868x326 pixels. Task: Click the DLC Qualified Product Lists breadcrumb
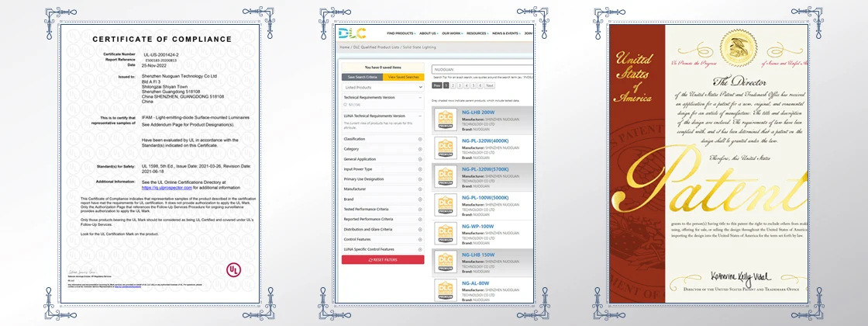click(376, 47)
